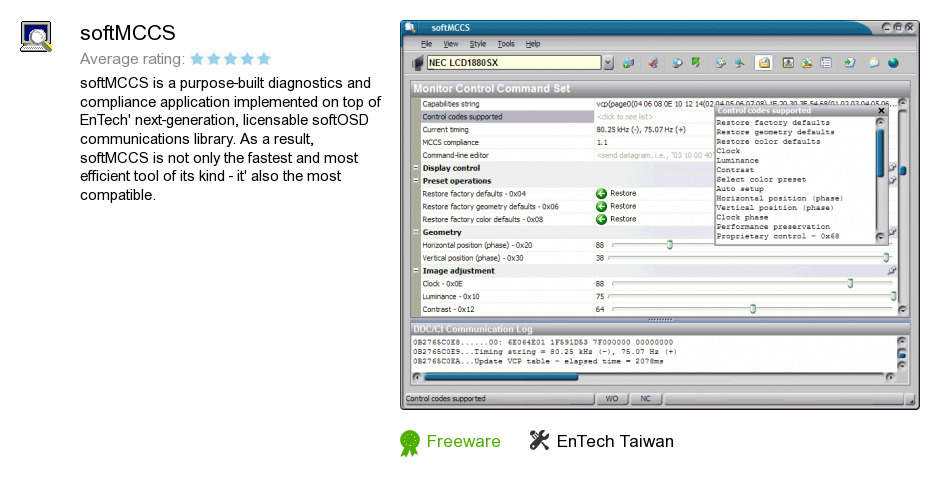940x487 pixels.
Task: Select 'Select color preset' in the popup list
Action: [761, 179]
